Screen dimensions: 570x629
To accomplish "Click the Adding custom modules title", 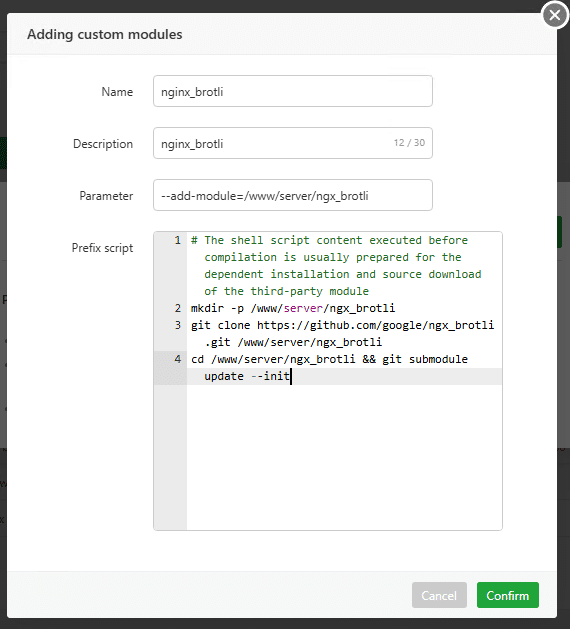I will (105, 34).
